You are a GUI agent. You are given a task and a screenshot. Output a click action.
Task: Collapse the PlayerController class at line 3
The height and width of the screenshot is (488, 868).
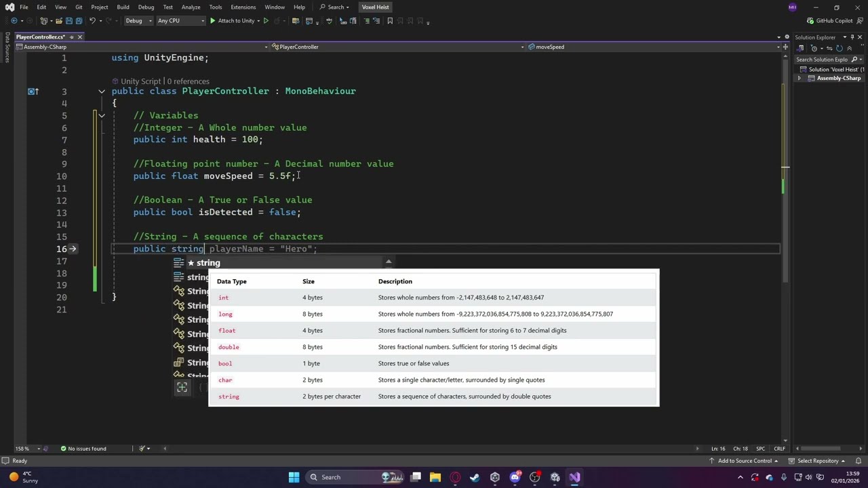[x=102, y=91]
